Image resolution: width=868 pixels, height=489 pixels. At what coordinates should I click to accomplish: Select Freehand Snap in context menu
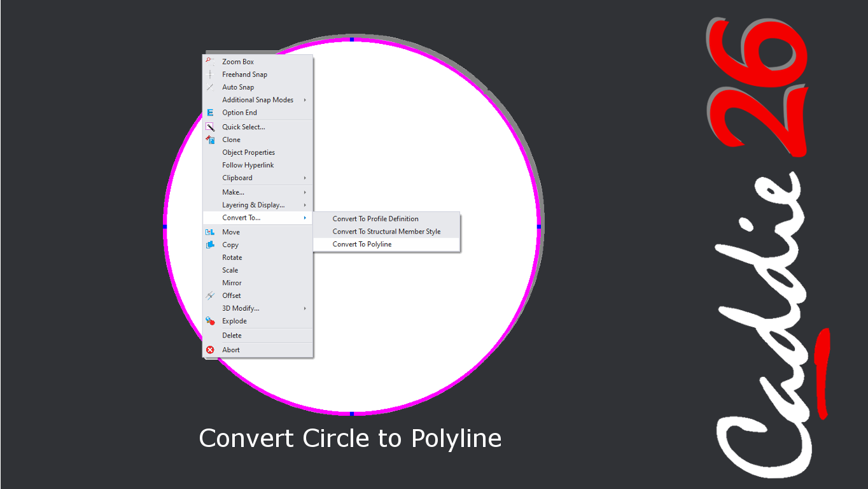[258, 74]
